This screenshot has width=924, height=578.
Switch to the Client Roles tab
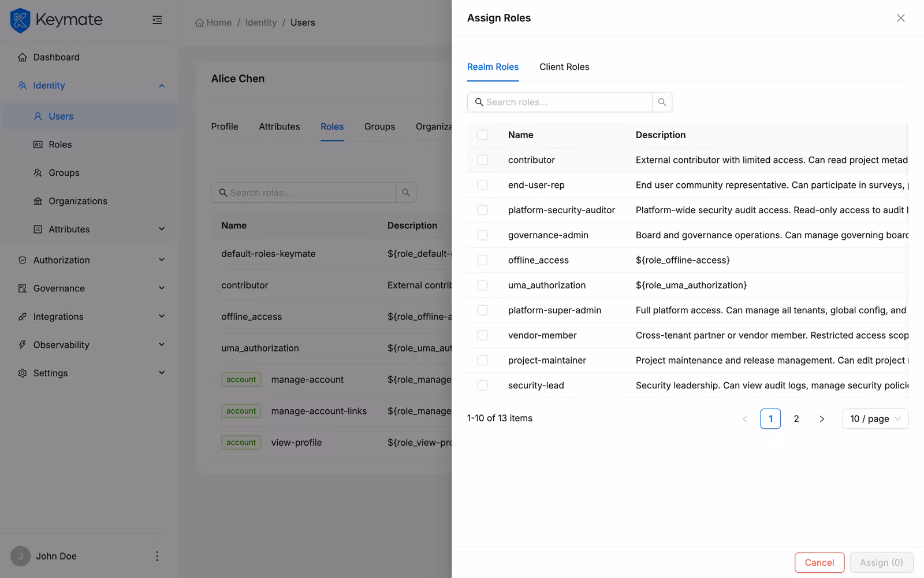pos(564,66)
